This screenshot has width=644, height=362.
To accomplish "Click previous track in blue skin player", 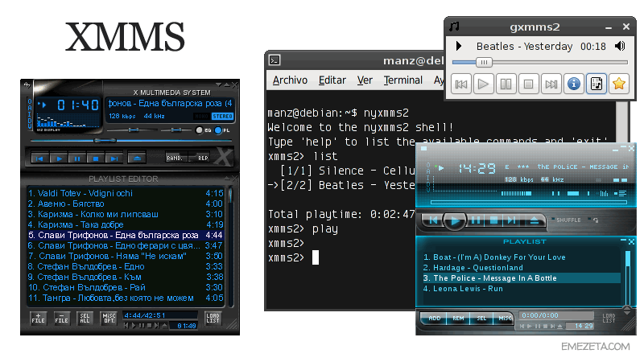I will click(x=433, y=220).
